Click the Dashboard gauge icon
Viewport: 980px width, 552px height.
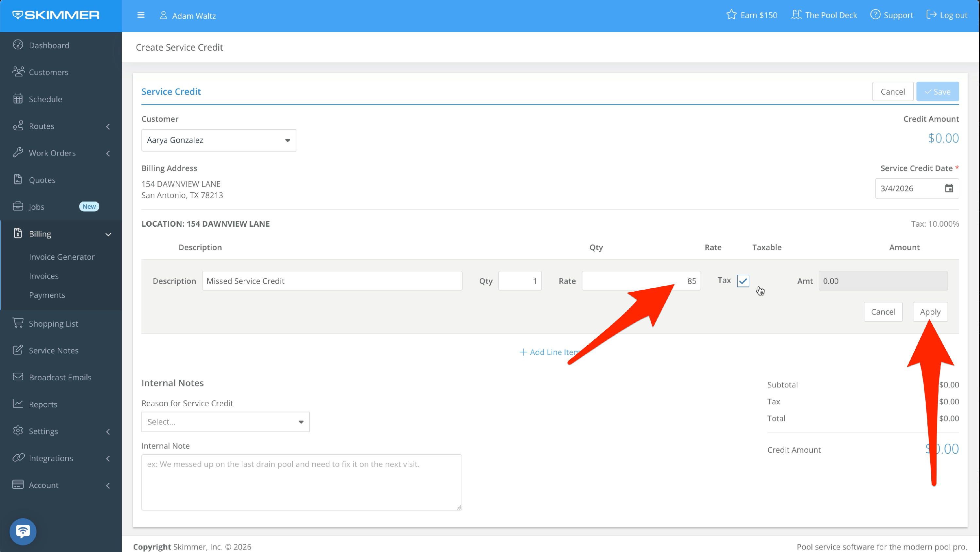(18, 45)
